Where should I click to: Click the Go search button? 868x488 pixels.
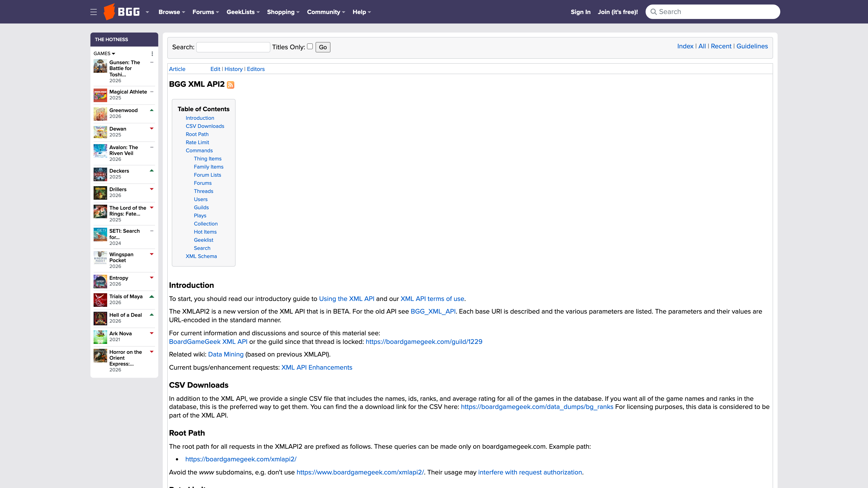click(x=323, y=47)
